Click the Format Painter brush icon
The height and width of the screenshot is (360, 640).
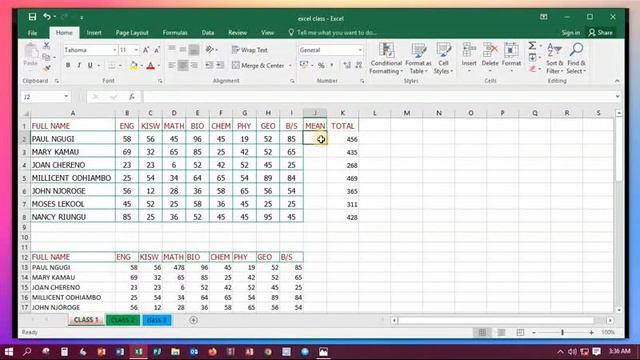pyautogui.click(x=47, y=68)
